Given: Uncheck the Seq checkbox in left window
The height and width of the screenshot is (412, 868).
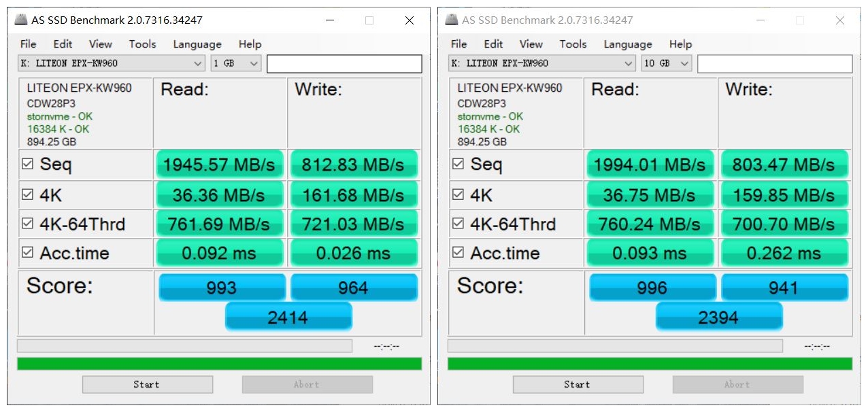Looking at the screenshot, I should [28, 164].
